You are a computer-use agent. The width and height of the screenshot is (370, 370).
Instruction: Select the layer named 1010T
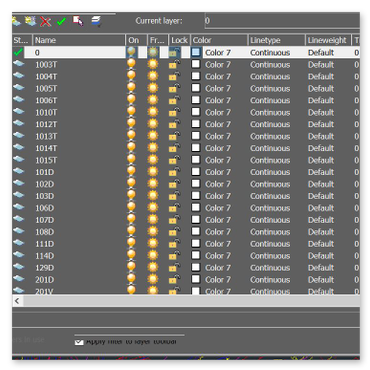click(x=46, y=112)
